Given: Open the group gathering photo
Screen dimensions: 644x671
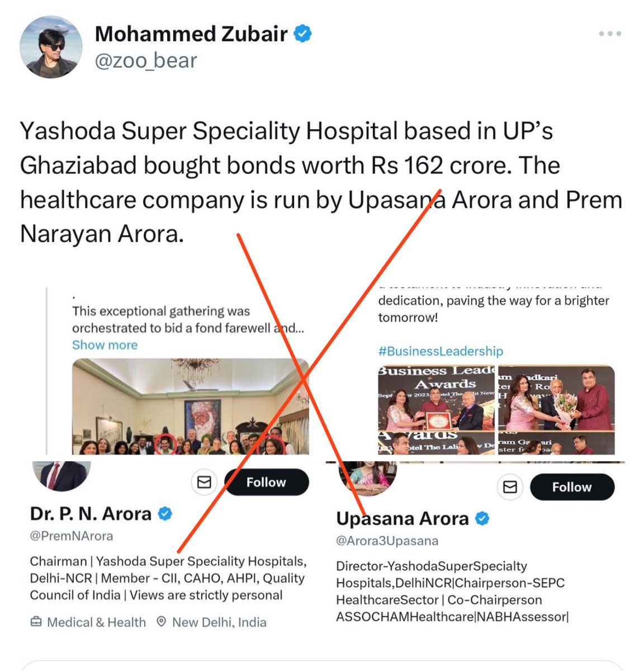Looking at the screenshot, I should [x=191, y=407].
